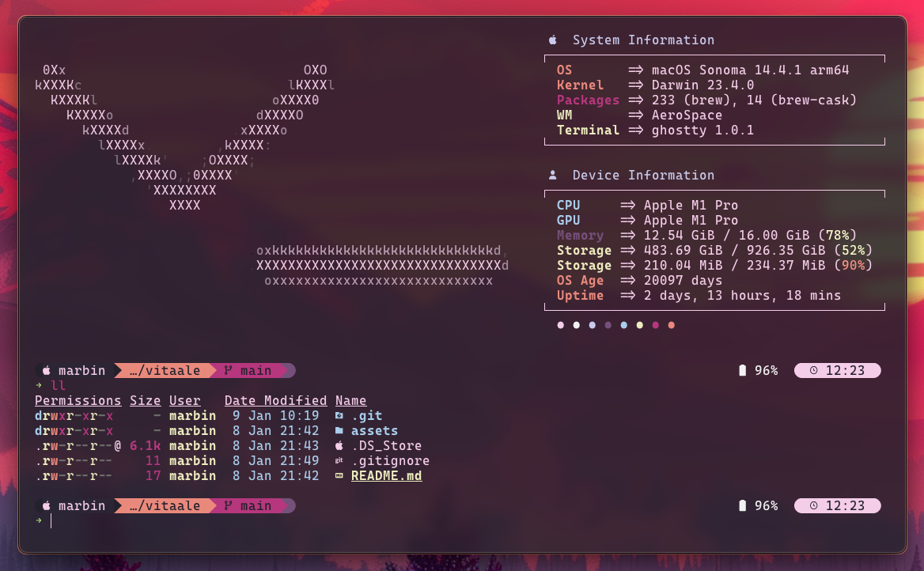Click the Apple icon next to .DS_Store
924x571 pixels.
click(x=339, y=445)
